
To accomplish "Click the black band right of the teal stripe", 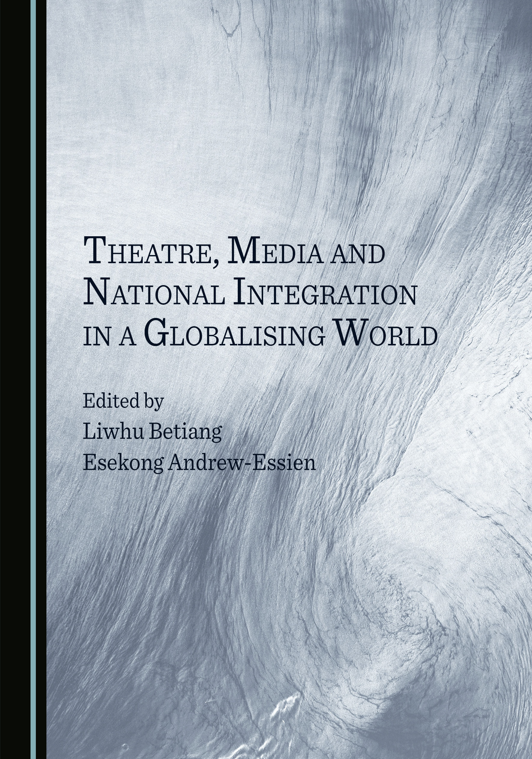I will click(x=41, y=379).
